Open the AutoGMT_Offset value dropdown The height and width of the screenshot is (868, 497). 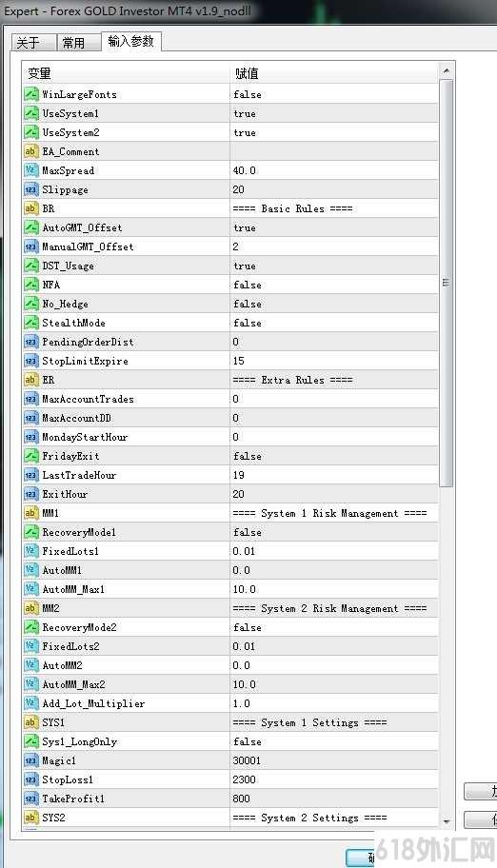[333, 227]
